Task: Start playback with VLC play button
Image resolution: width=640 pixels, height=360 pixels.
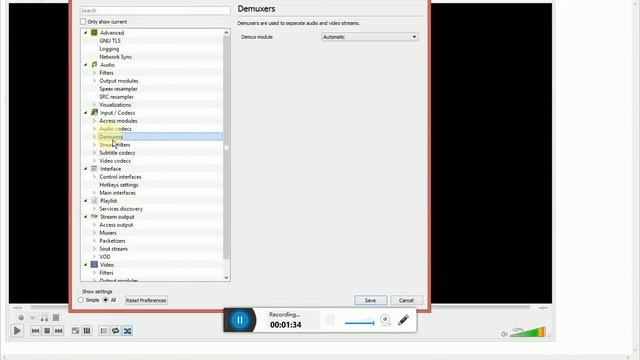Action: click(x=17, y=331)
